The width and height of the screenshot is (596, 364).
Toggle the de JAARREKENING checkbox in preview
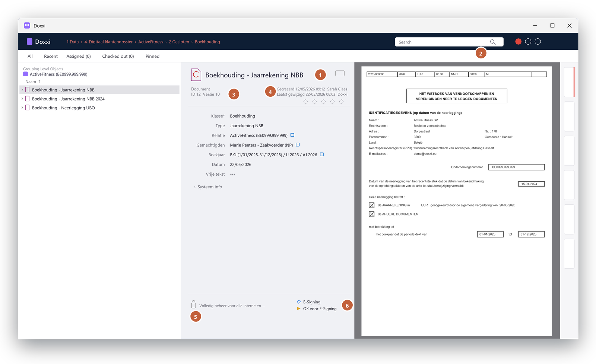(371, 205)
